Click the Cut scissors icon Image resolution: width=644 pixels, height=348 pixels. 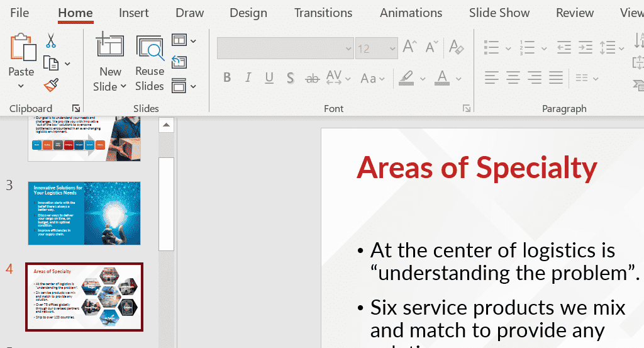(x=51, y=41)
